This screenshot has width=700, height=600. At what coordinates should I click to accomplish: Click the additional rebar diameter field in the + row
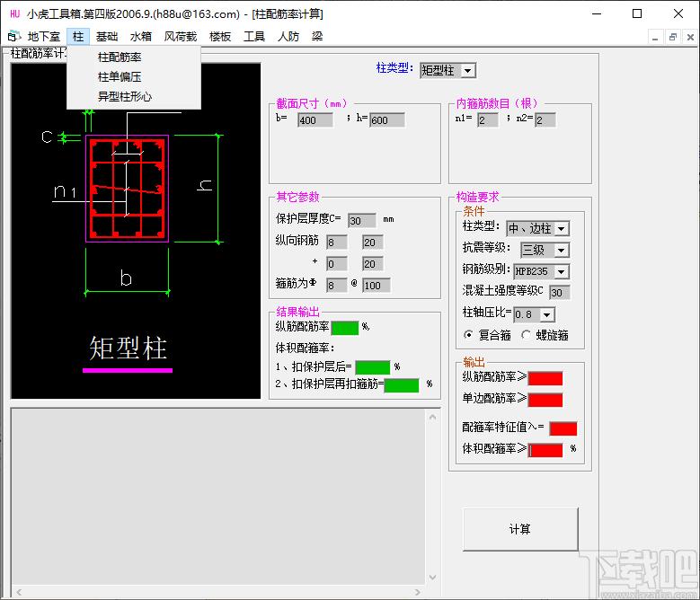point(373,264)
